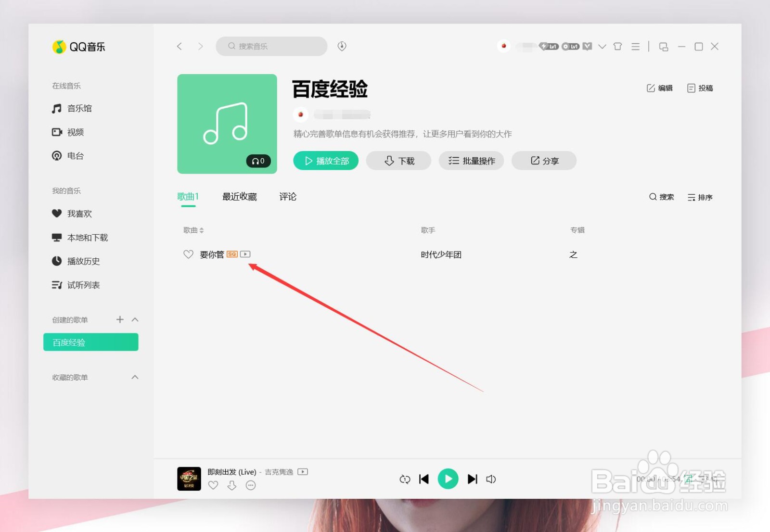Open more options for playing song
770x532 pixels.
click(x=251, y=485)
